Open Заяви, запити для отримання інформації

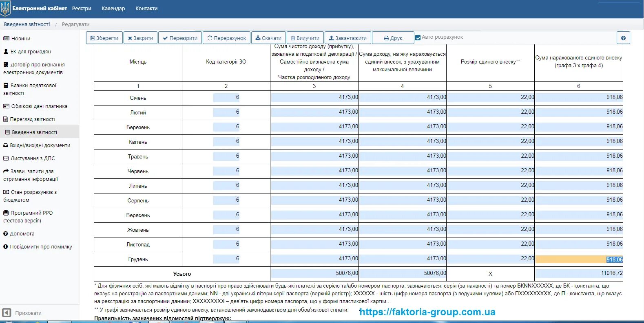tap(31, 175)
